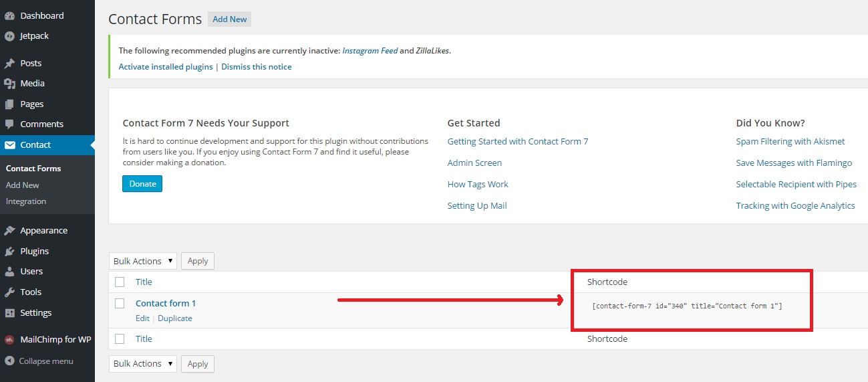Image resolution: width=868 pixels, height=382 pixels.
Task: Click the Jetpack icon in sidebar
Action: click(x=9, y=36)
